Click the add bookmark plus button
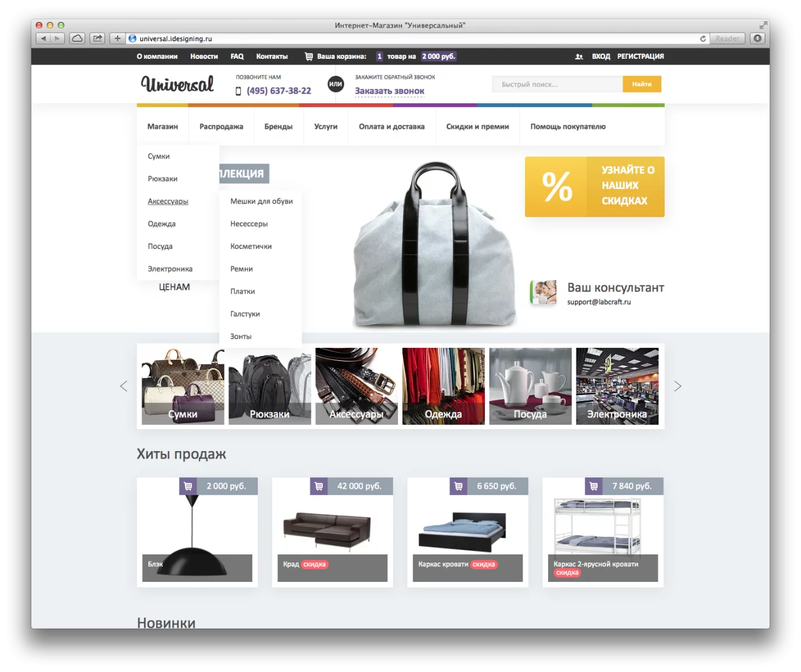 [117, 39]
